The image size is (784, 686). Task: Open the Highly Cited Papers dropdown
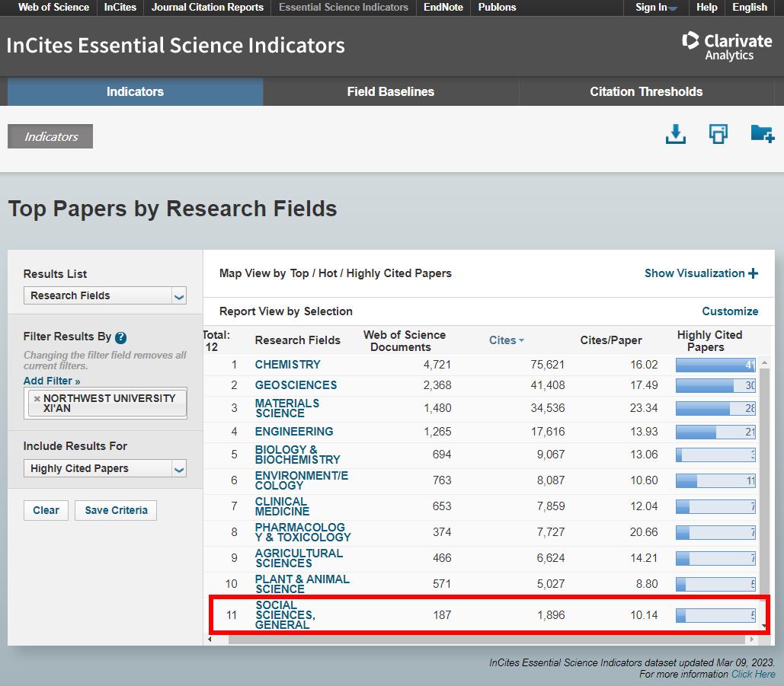click(105, 468)
